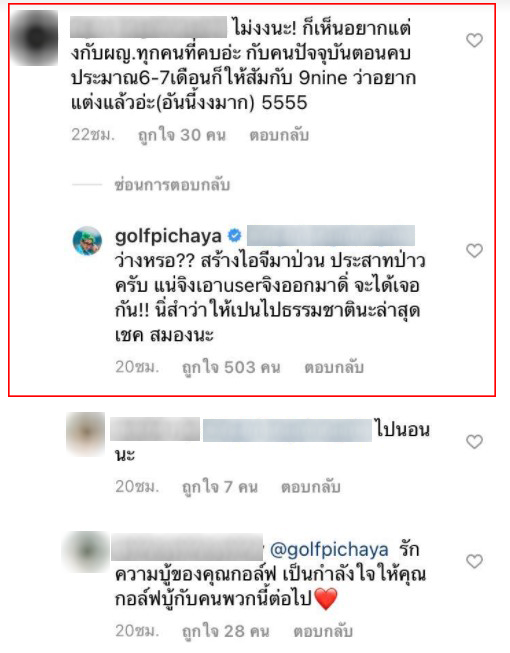Like the first comment mentioning 9nine
The height and width of the screenshot is (653, 510).
point(474,40)
